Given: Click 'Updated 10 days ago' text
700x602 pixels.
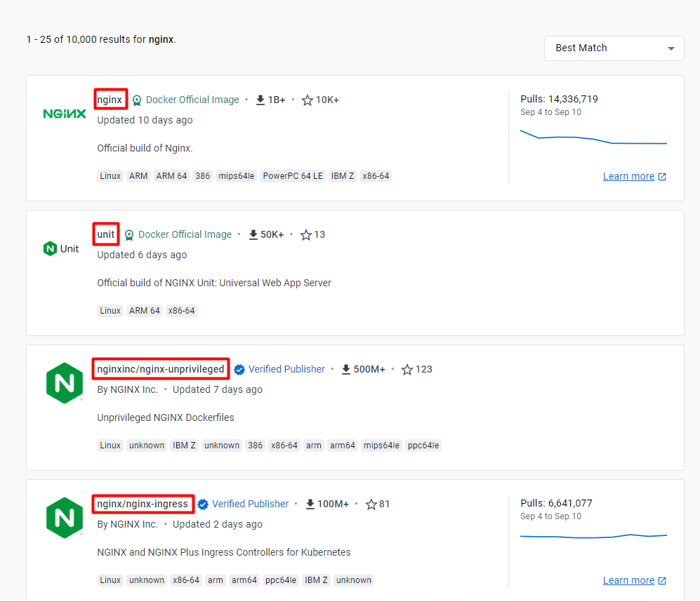Looking at the screenshot, I should click(145, 120).
